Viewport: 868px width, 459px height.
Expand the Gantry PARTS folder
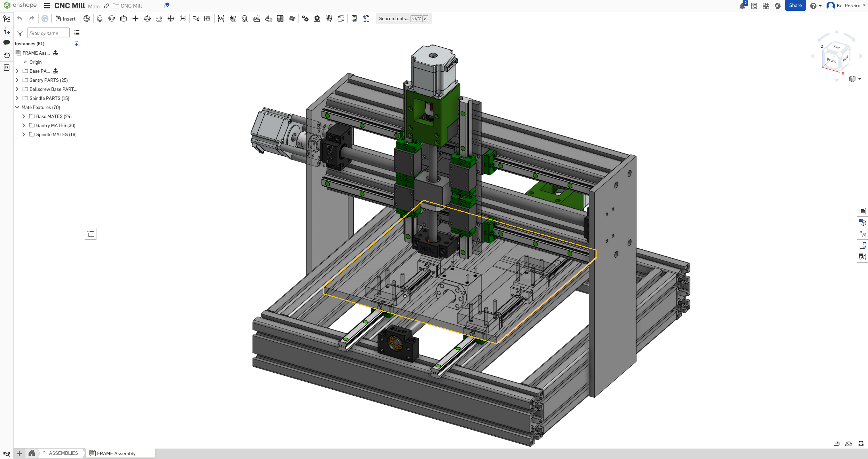click(x=17, y=80)
